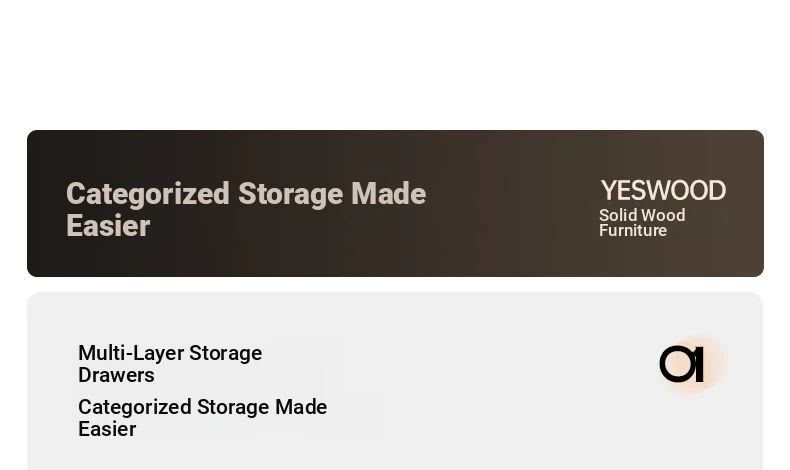Select the dark banner headline text
The width and height of the screenshot is (790, 470).
246,209
